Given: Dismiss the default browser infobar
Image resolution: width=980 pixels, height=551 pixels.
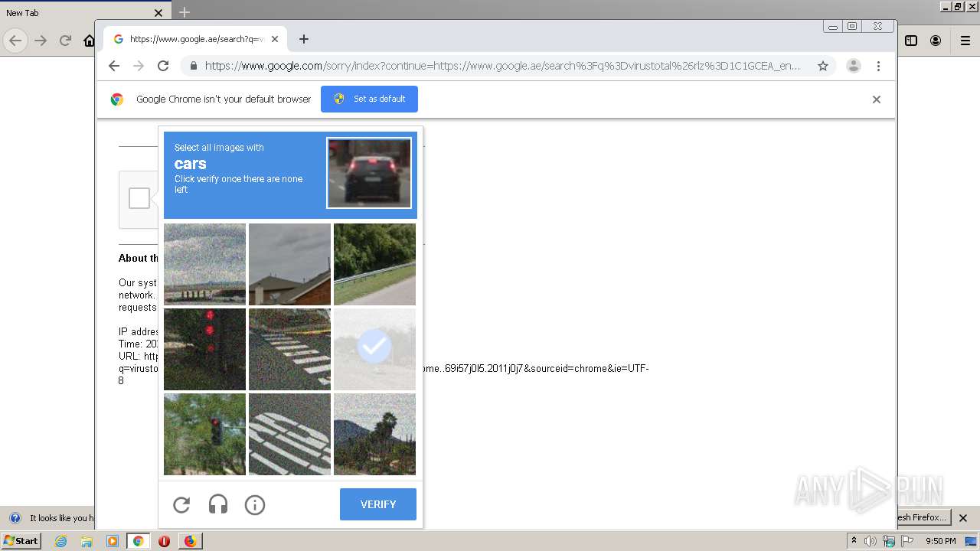Looking at the screenshot, I should 877,99.
